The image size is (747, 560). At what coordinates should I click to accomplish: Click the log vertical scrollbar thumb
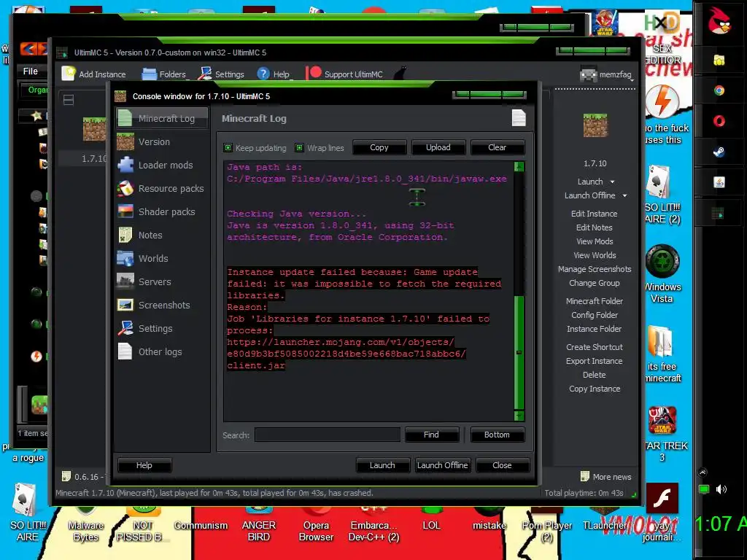(x=519, y=352)
